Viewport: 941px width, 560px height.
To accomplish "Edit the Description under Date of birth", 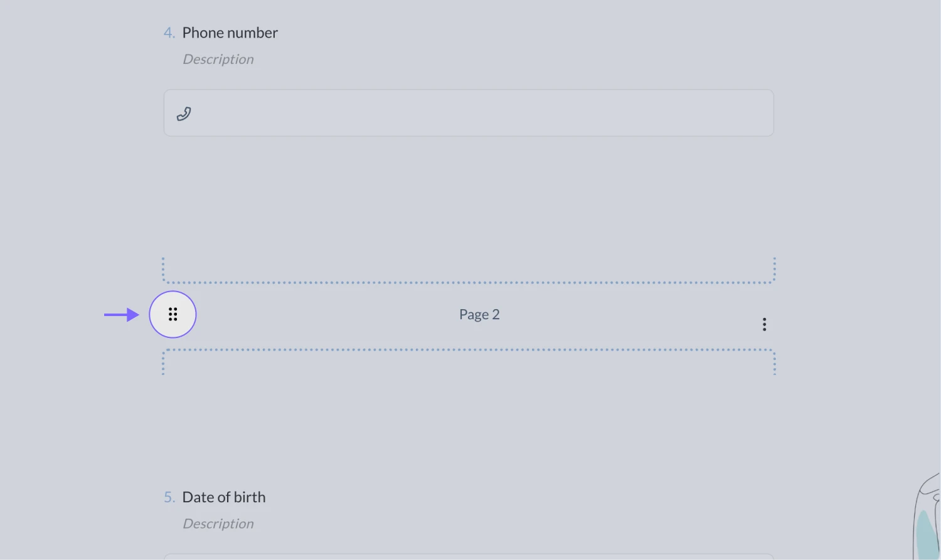I will point(218,524).
